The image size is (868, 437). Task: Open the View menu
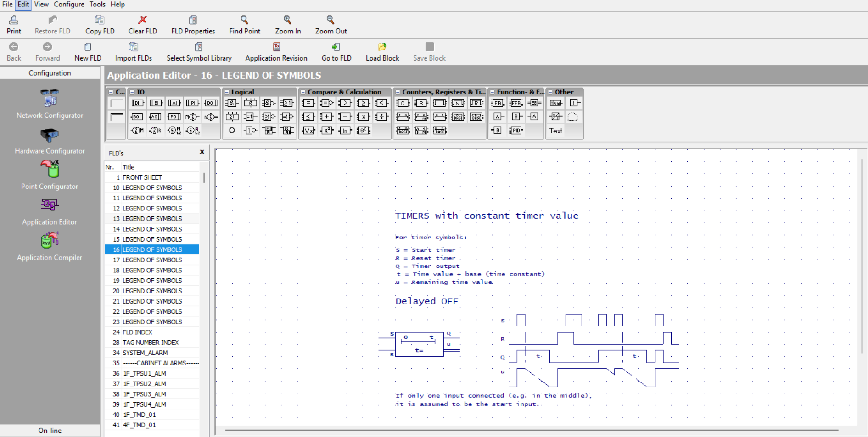tap(41, 4)
